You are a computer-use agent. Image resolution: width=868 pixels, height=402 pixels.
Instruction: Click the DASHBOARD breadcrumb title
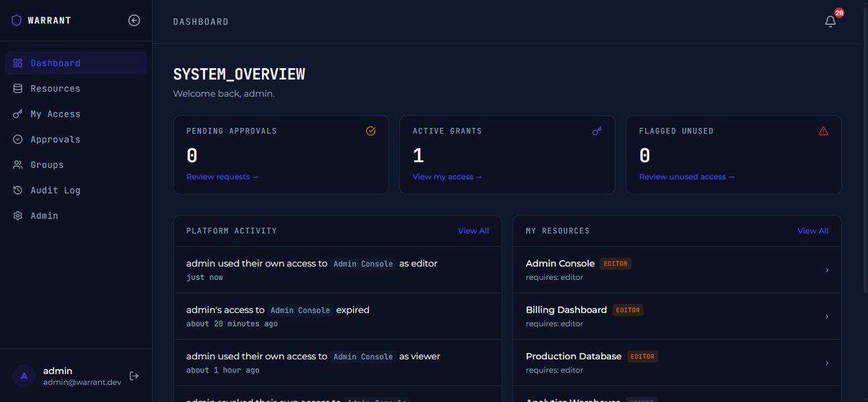201,22
